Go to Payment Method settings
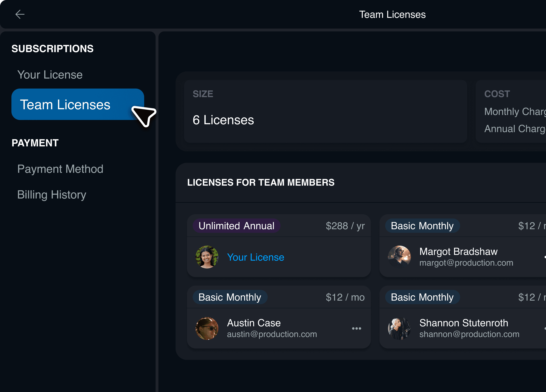Viewport: 546px width, 392px height. (x=60, y=169)
